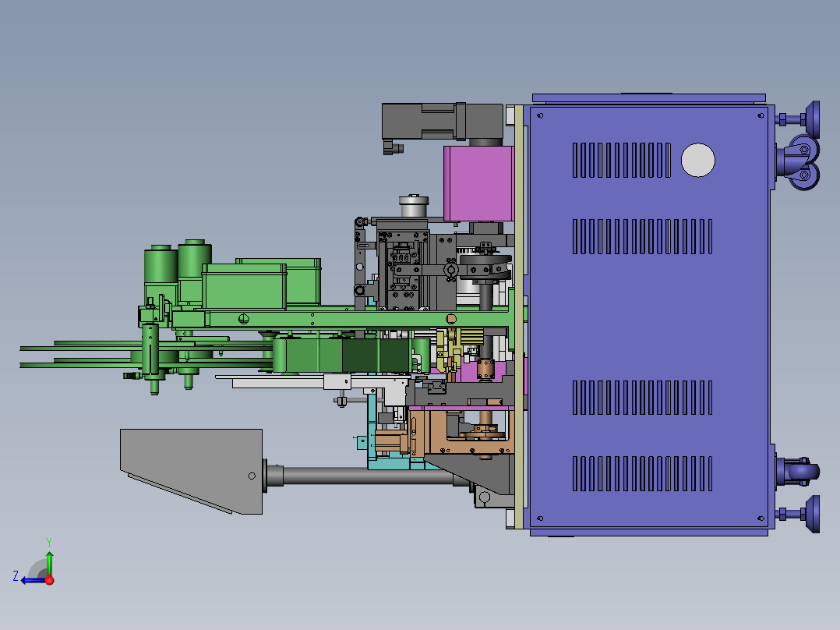
Task: Click the red origin ball of the axis triad
Action: (x=49, y=580)
